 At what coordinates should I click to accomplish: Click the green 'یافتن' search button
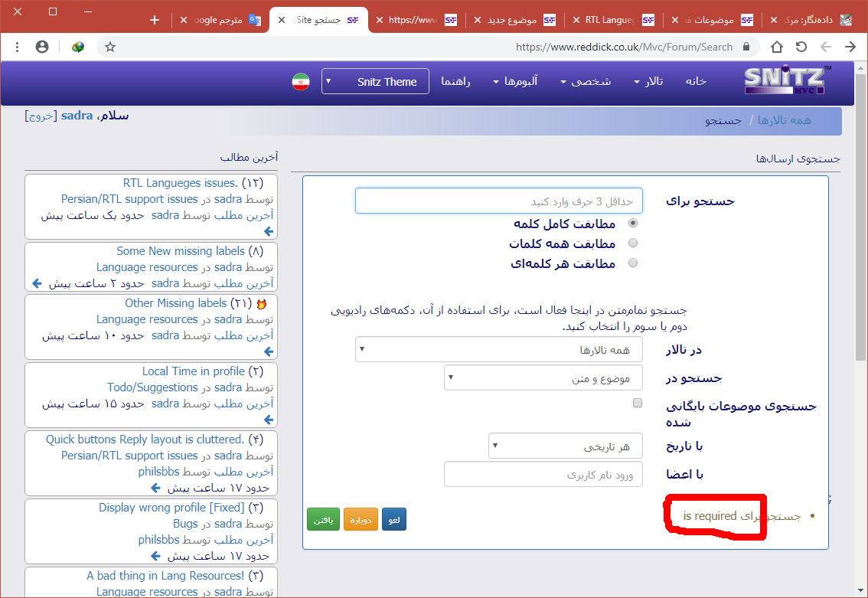point(323,519)
